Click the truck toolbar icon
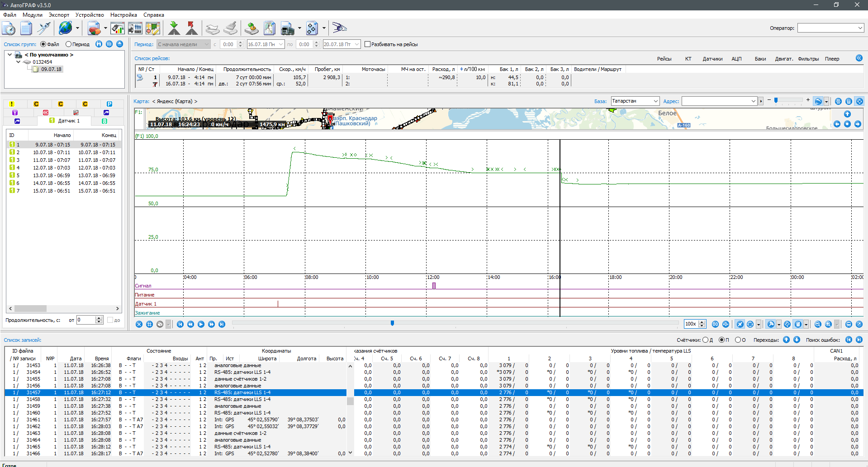The image size is (868, 467). tap(287, 28)
